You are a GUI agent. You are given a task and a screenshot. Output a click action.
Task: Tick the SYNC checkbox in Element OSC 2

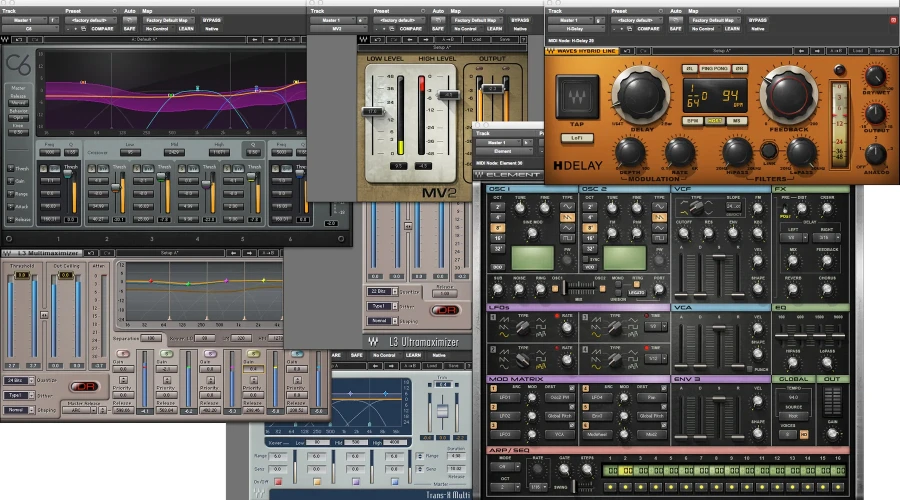pyautogui.click(x=585, y=259)
